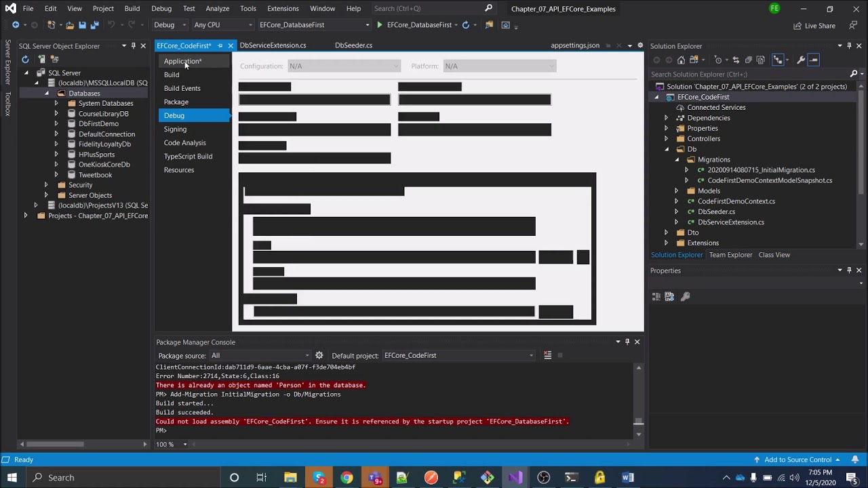Screen dimensions: 868x488
Task: Switch to the appsettings.json tab
Action: click(x=575, y=45)
